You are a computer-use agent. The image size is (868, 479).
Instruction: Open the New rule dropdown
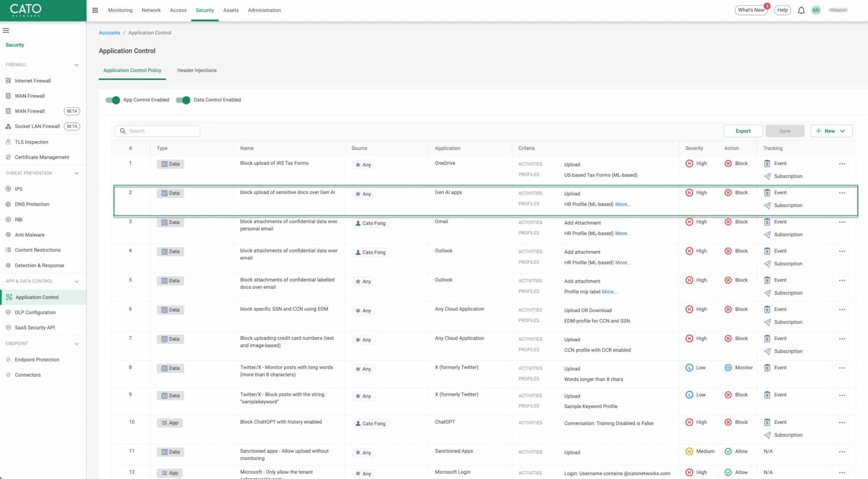point(831,131)
